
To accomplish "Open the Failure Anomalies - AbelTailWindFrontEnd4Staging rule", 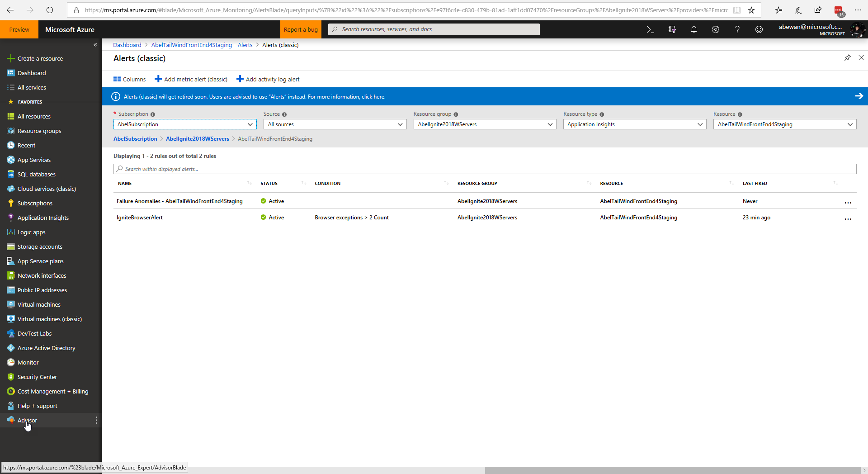I will coord(179,201).
